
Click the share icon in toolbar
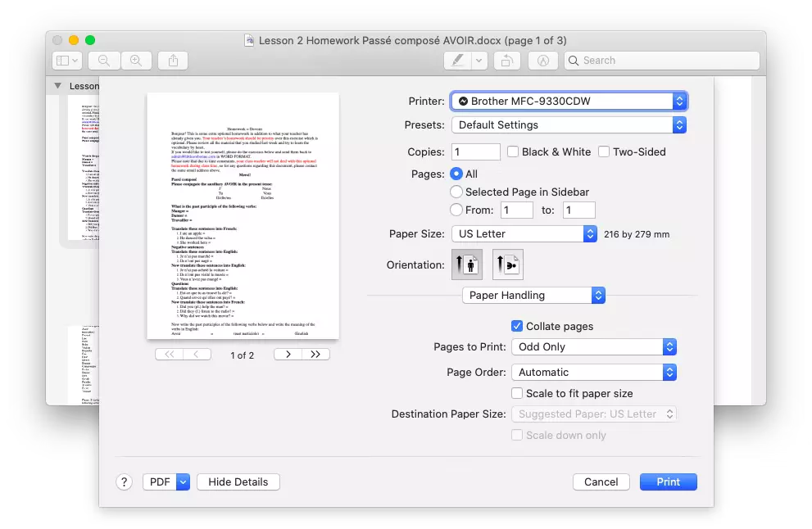click(173, 61)
